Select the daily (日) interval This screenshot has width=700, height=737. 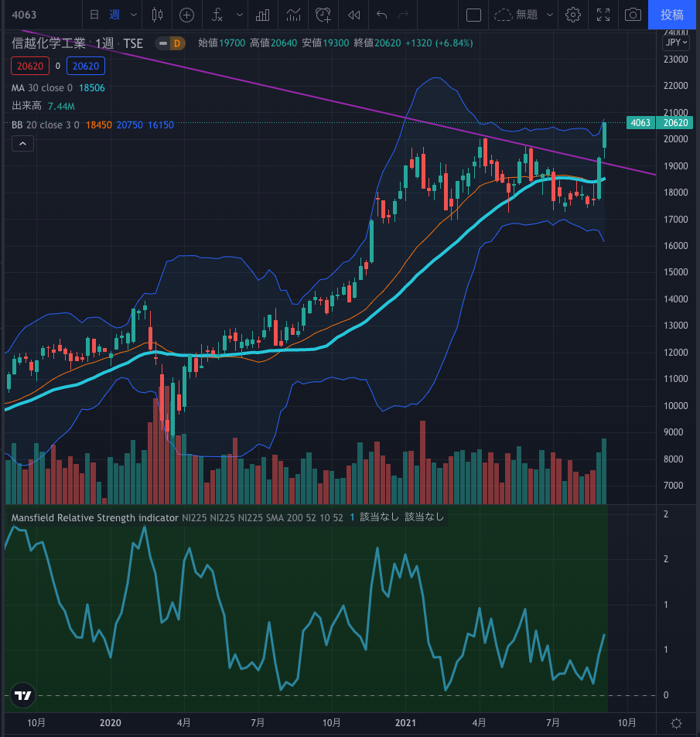[x=94, y=15]
